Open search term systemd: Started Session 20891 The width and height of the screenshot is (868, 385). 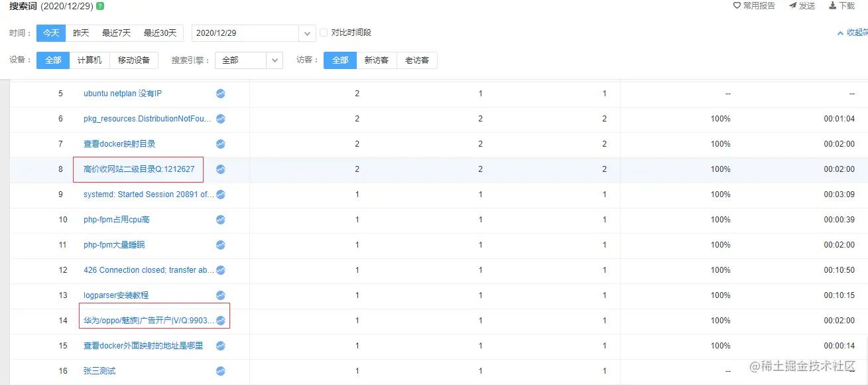(149, 194)
